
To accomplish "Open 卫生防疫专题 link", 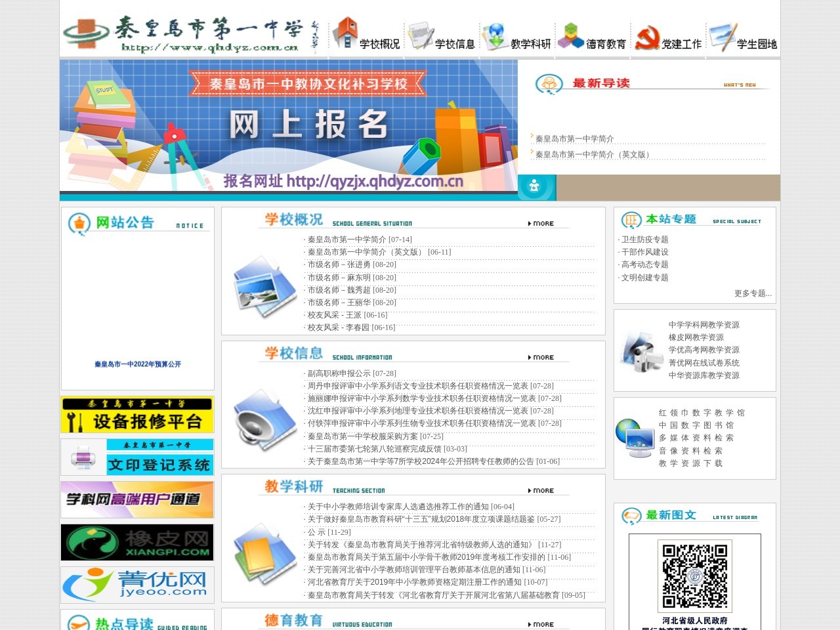I will pos(645,240).
